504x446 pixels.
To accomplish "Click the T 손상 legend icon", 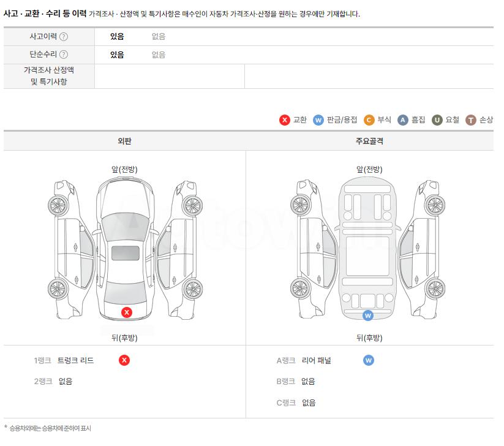I will [x=471, y=120].
